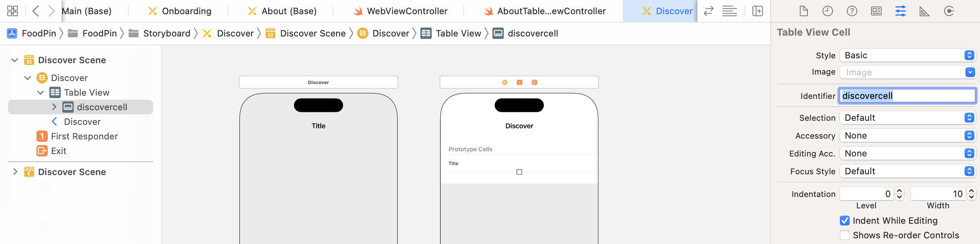Expand the discovercell tree item
This screenshot has height=244, width=980.
pyautogui.click(x=54, y=107)
